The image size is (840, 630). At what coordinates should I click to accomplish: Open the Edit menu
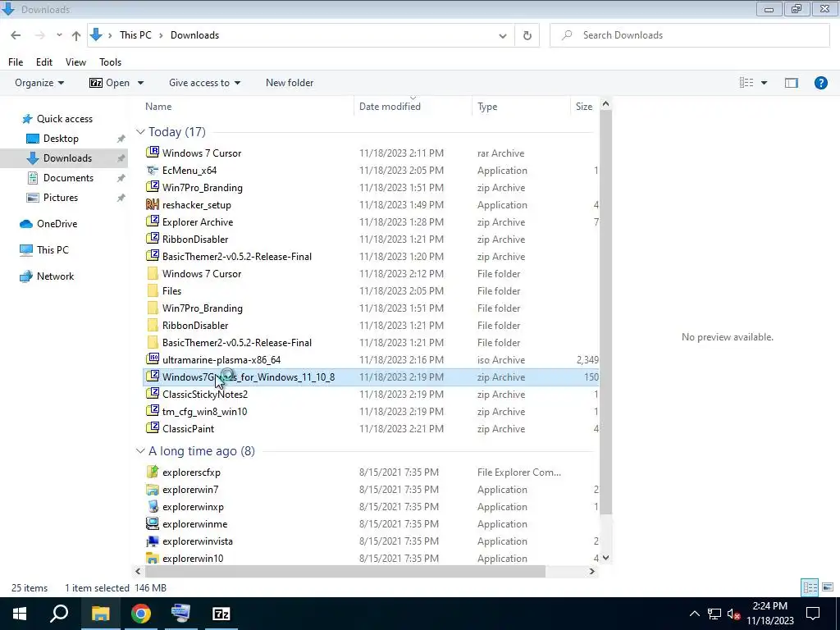tap(44, 62)
